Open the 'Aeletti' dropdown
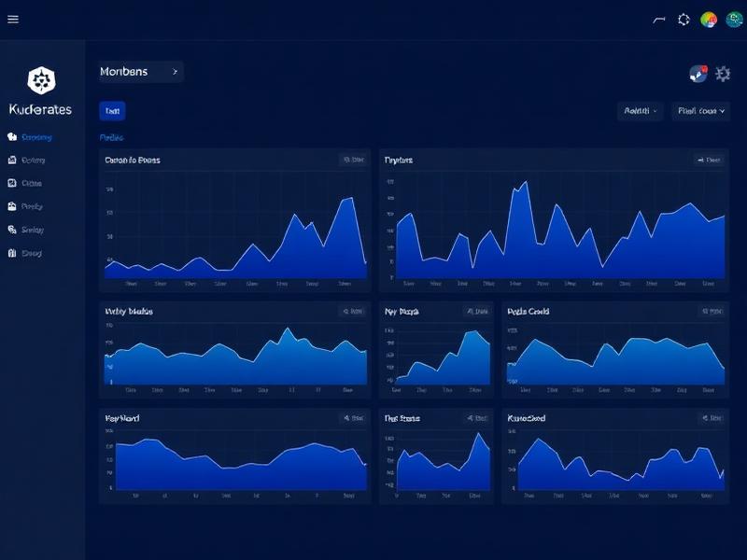 tap(640, 111)
